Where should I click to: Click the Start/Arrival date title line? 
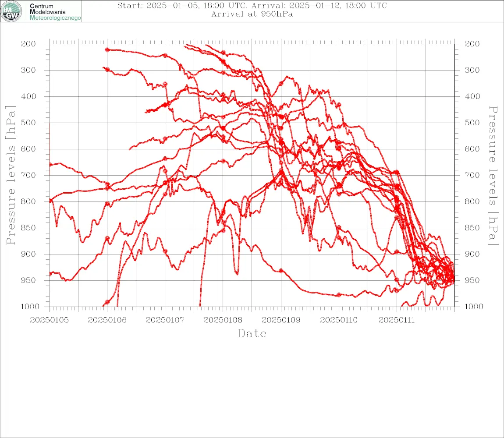pyautogui.click(x=252, y=6)
